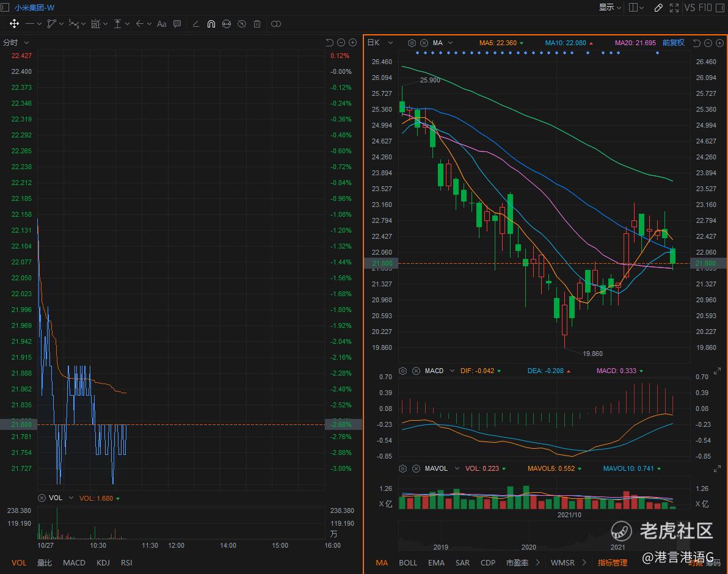This screenshot has width=728, height=574.
Task: Toggle the left sidebar panel
Action: point(5,7)
